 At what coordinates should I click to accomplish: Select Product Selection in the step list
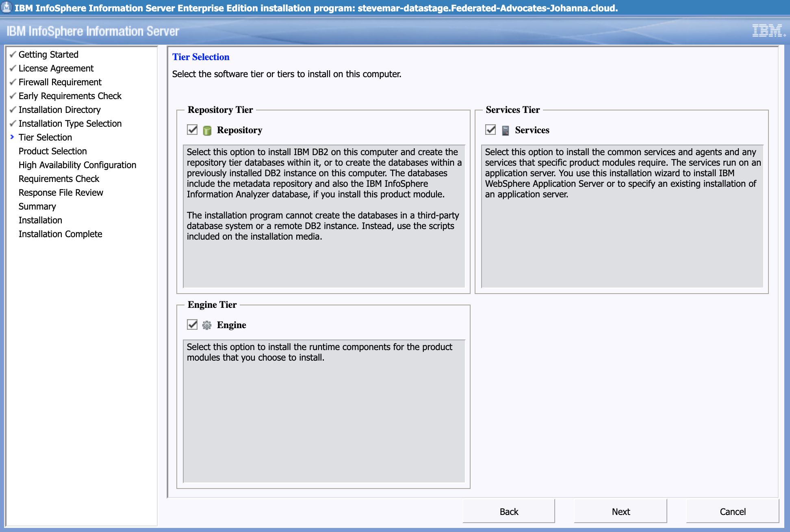click(53, 151)
